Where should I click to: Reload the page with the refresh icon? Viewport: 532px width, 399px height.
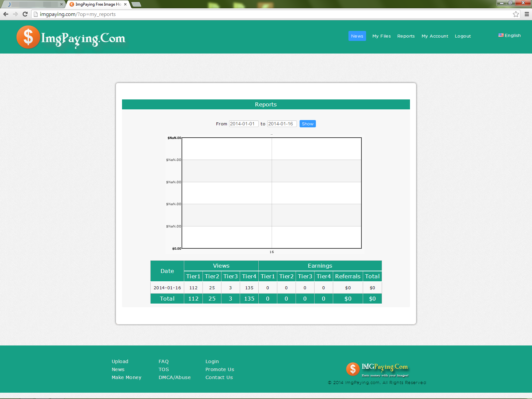25,14
